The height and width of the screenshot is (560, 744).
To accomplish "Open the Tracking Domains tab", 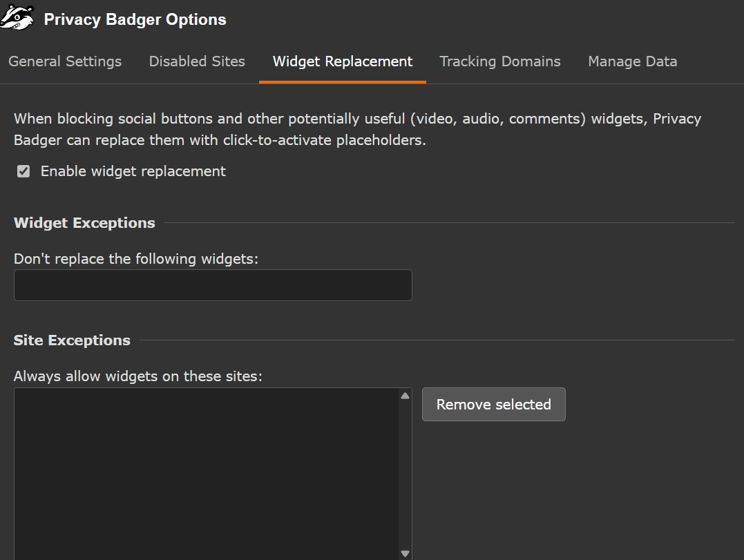I will (x=500, y=61).
